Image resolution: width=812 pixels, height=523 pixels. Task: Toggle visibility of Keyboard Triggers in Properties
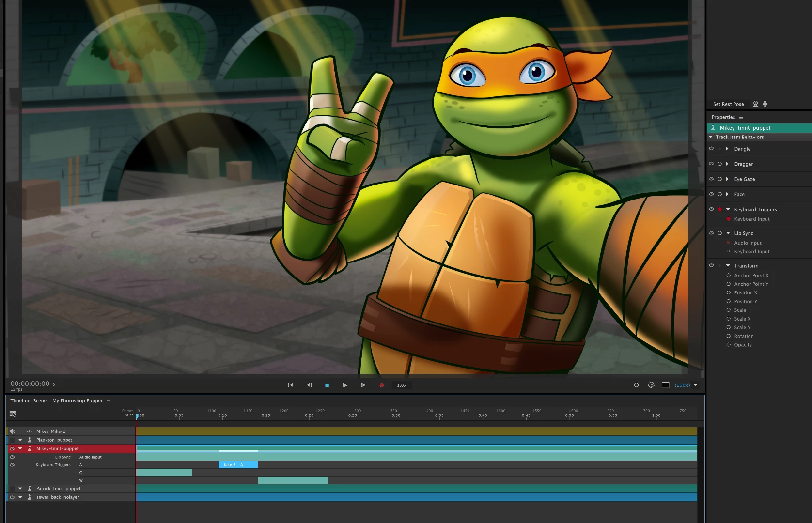[711, 209]
